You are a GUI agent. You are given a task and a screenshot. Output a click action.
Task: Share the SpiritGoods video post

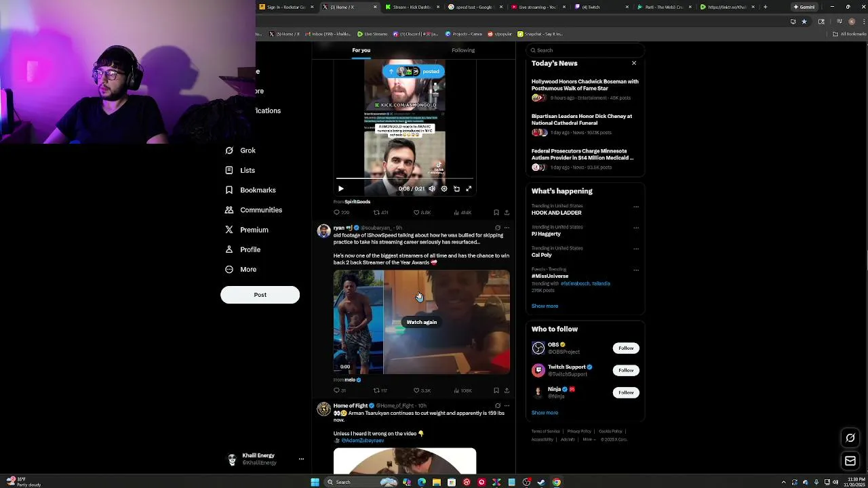point(507,212)
